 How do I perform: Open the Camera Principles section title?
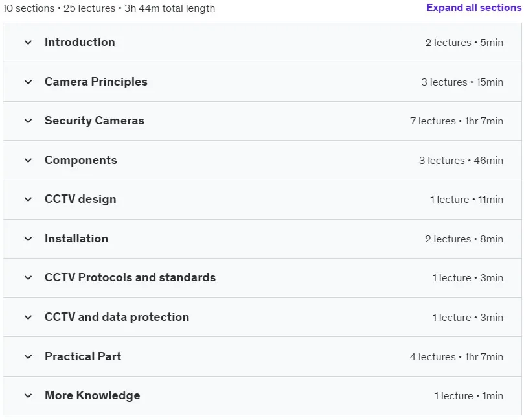(96, 82)
